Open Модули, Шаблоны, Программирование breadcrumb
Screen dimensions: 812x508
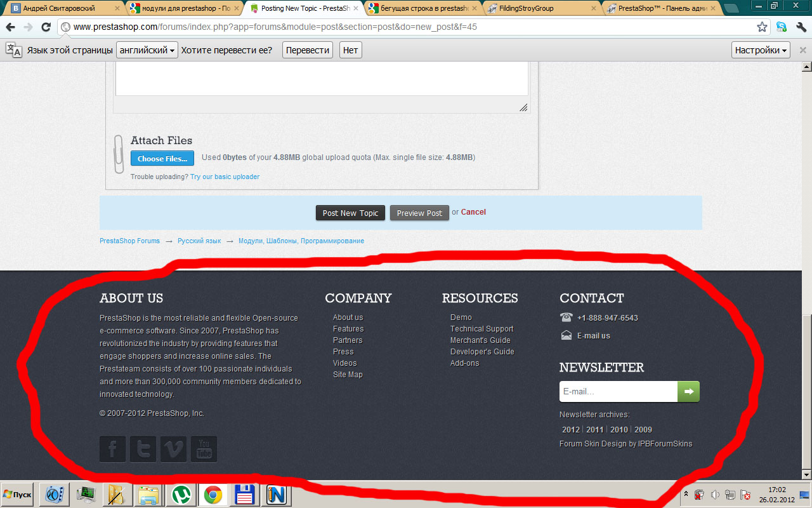coord(301,241)
